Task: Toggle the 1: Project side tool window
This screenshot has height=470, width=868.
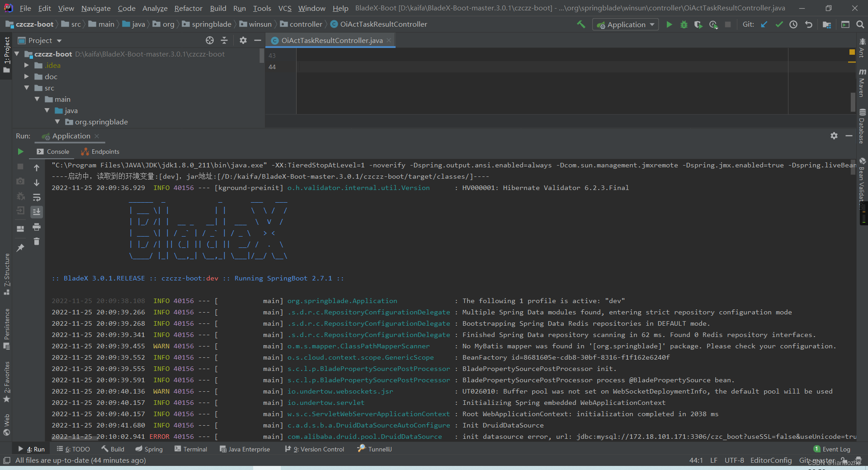Action: [6, 55]
